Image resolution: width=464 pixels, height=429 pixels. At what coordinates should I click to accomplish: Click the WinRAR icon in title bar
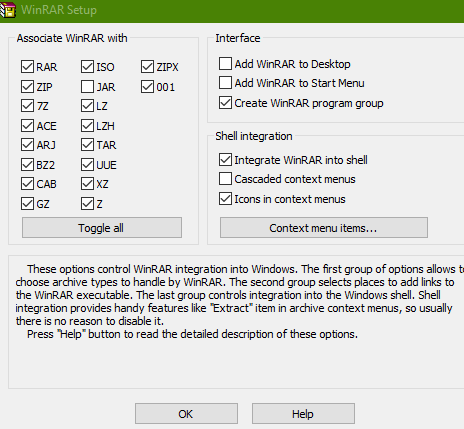[7, 10]
